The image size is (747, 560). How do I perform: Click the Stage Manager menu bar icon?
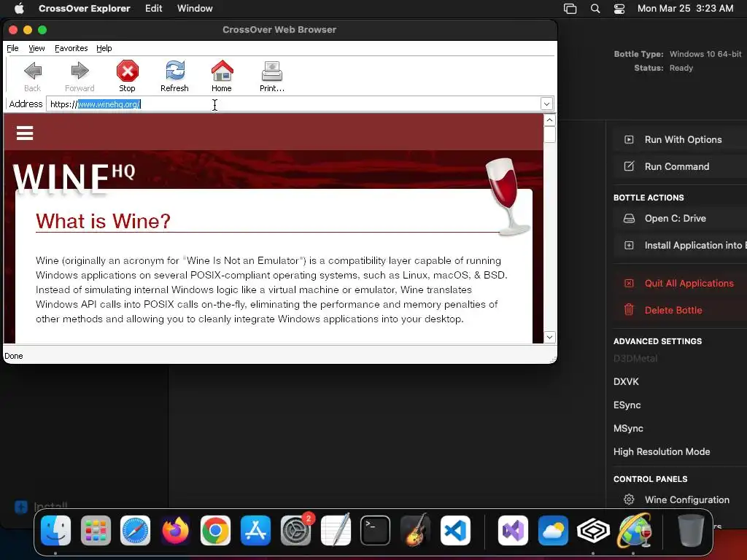pyautogui.click(x=570, y=9)
